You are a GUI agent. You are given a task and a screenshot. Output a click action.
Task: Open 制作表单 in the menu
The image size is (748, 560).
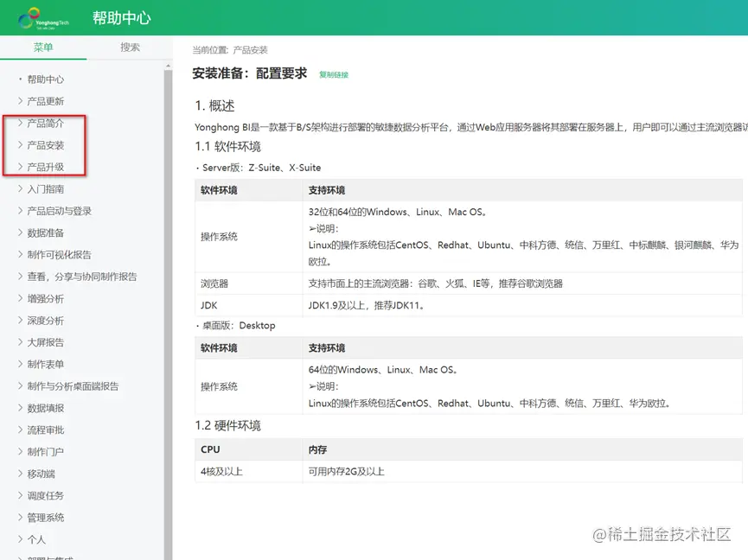[45, 364]
